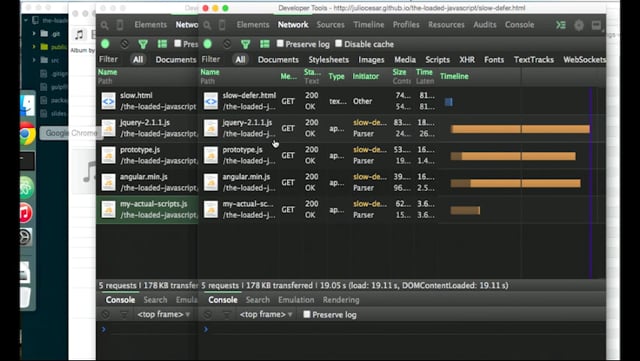
Task: Sort requests by Size column
Action: point(399,72)
